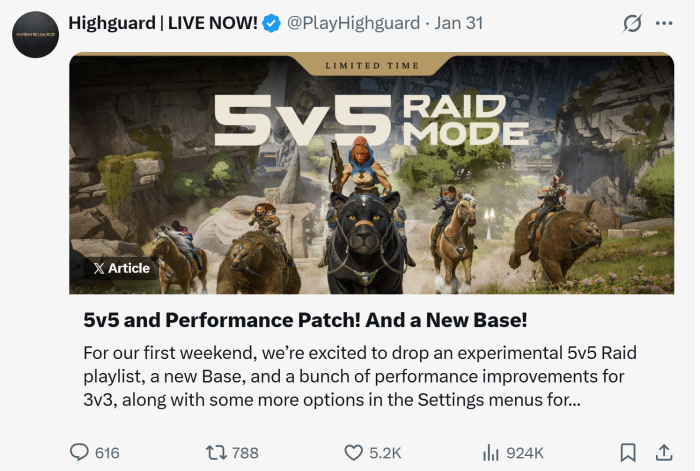Share the post via upload icon

pyautogui.click(x=664, y=453)
